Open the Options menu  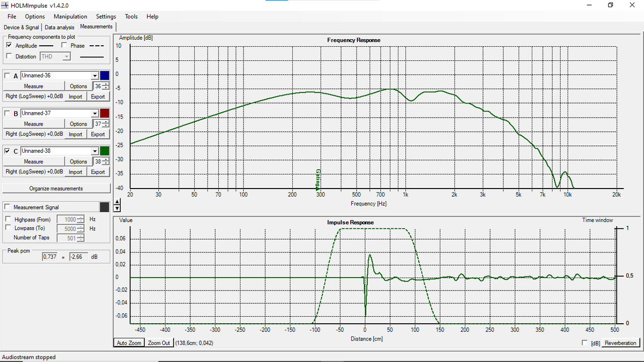[35, 17]
